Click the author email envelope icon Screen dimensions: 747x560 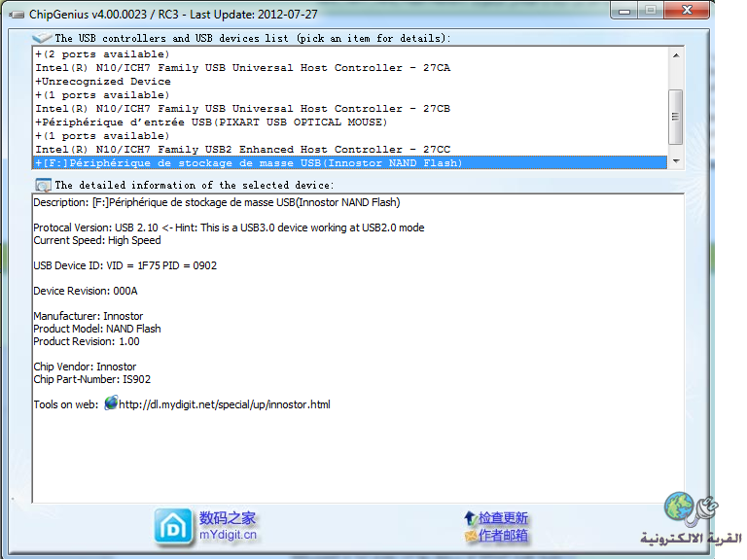click(471, 537)
